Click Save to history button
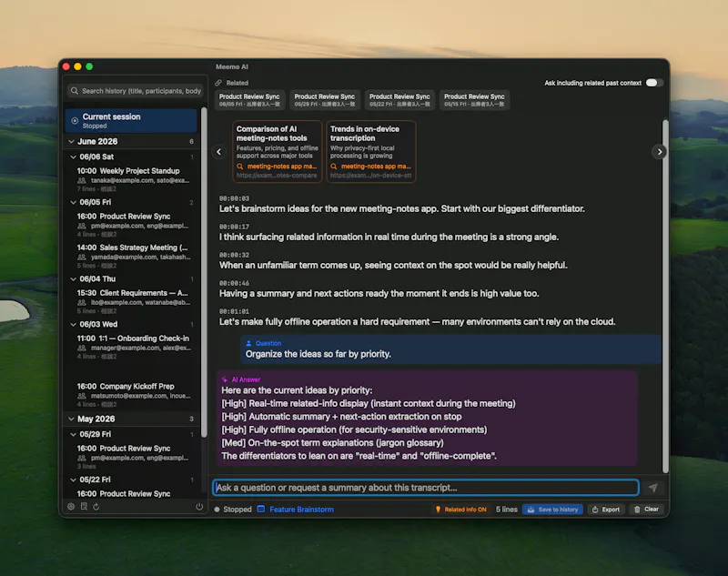 click(x=552, y=510)
